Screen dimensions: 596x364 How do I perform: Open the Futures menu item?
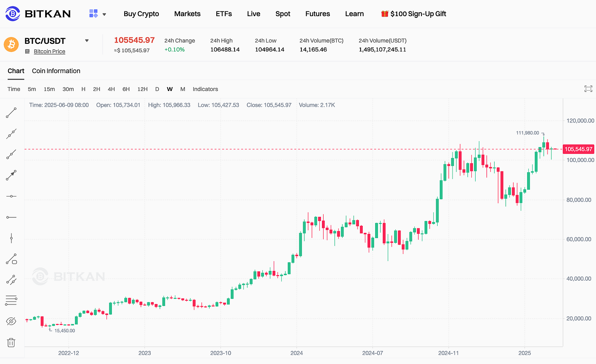pos(318,14)
